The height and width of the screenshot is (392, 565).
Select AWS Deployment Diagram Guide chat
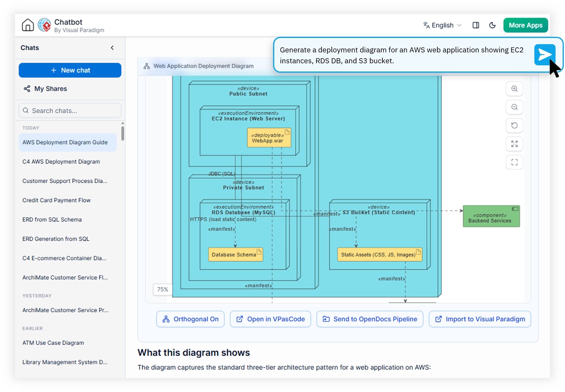pos(68,142)
